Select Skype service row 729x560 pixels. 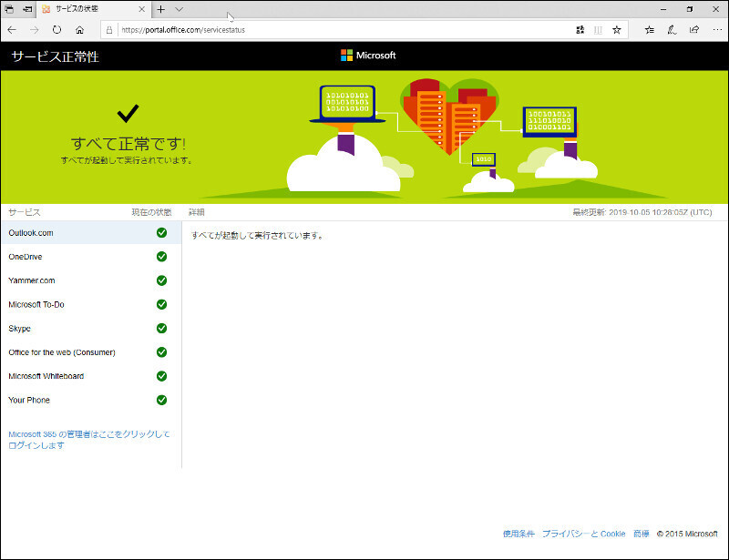[90, 329]
